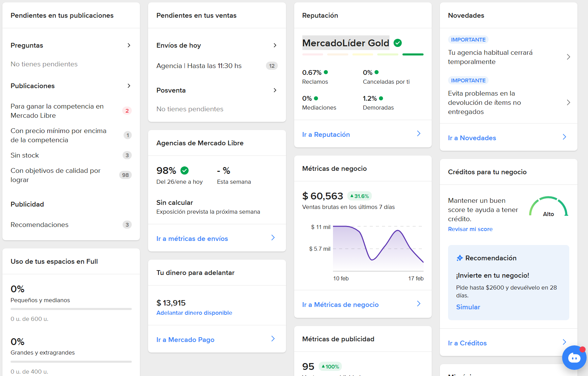Viewport: 588px width, 376px height.
Task: Click the credit score gauge showing Alto
Action: (x=548, y=207)
